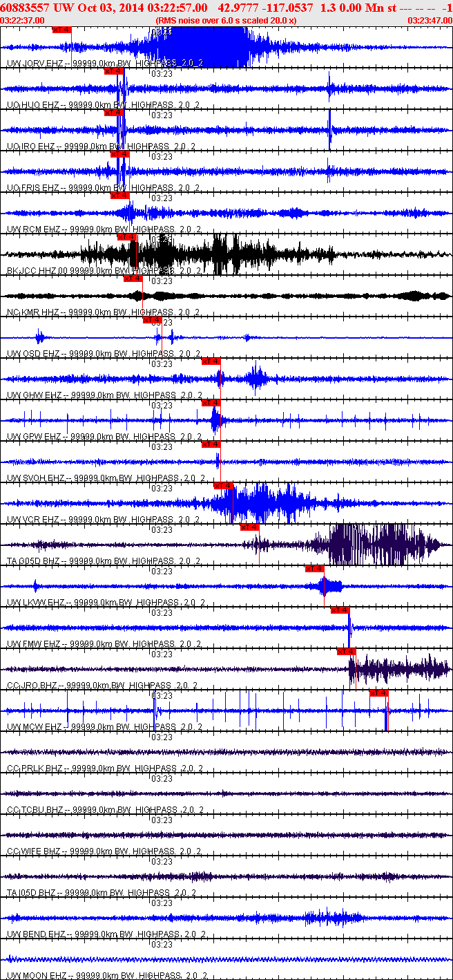Click the red pick flag on VCR trace
The image size is (453, 980).
pos(224,485)
